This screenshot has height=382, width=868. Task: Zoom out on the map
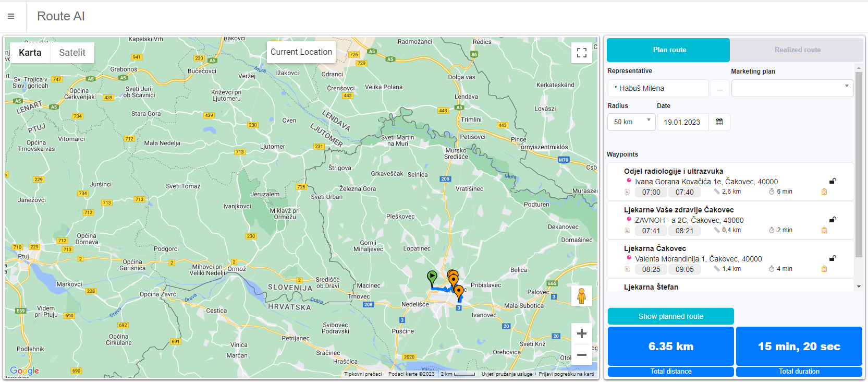tap(582, 355)
